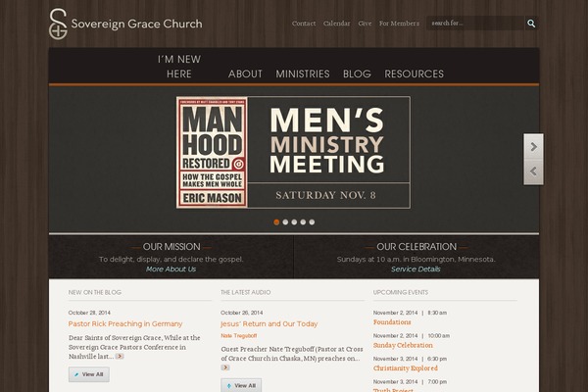Screen dimensions: 588x392
Task: Click View All under blog section
Action: coord(89,374)
